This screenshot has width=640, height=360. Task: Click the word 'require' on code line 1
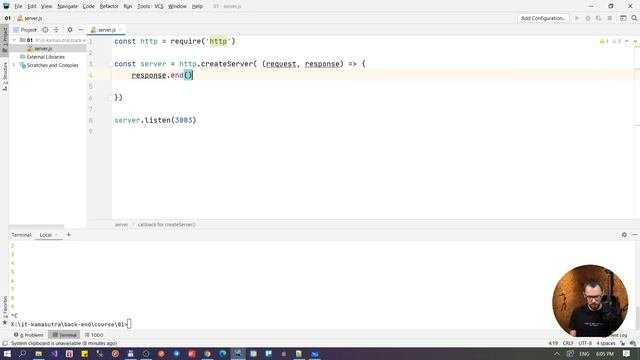tap(188, 41)
